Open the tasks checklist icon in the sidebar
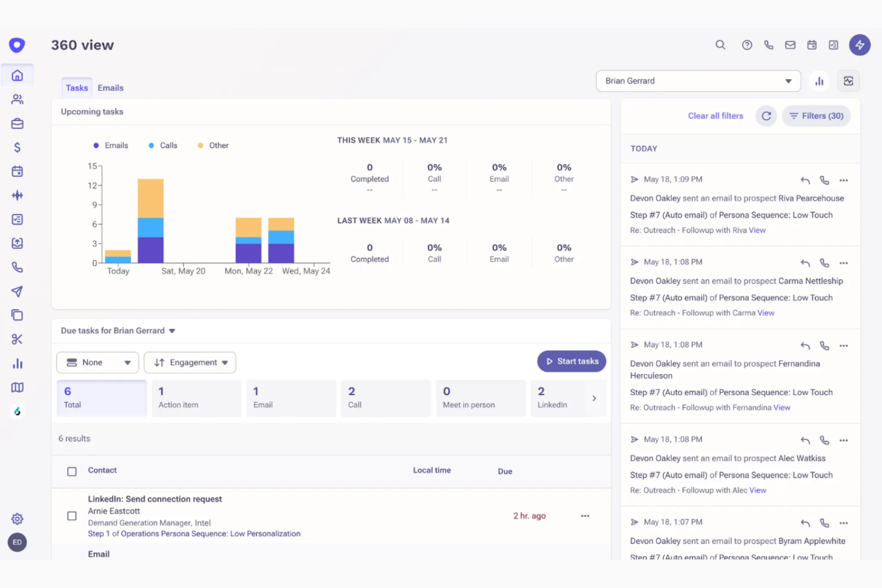The width and height of the screenshot is (882, 588). coord(17,219)
